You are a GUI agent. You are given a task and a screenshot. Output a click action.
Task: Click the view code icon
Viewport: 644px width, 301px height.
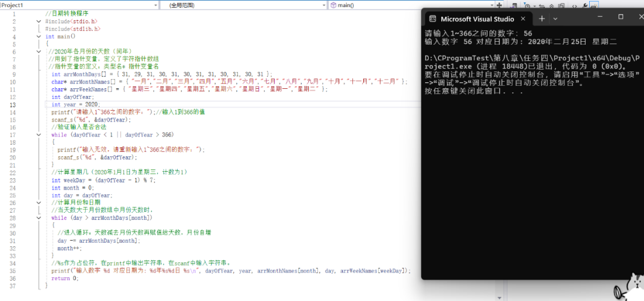tap(575, 6)
